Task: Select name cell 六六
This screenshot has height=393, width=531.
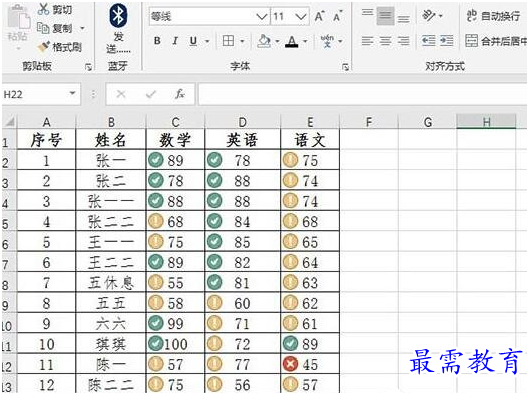Action: tap(111, 324)
